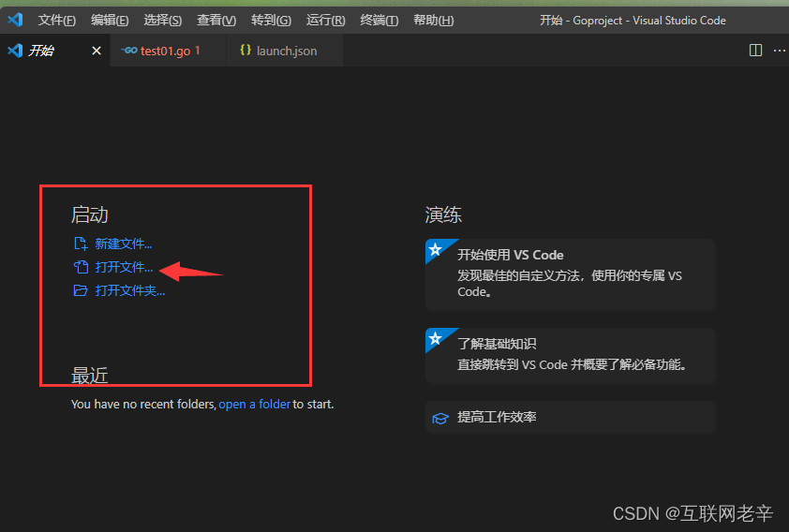Click the 新建文件... link
The image size is (789, 532).
(124, 244)
